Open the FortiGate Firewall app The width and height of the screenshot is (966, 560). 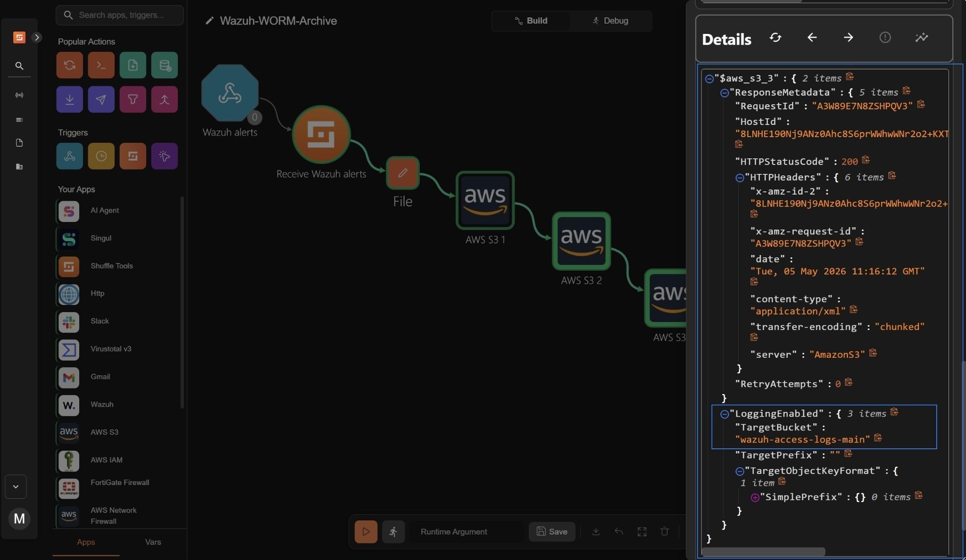(x=118, y=488)
